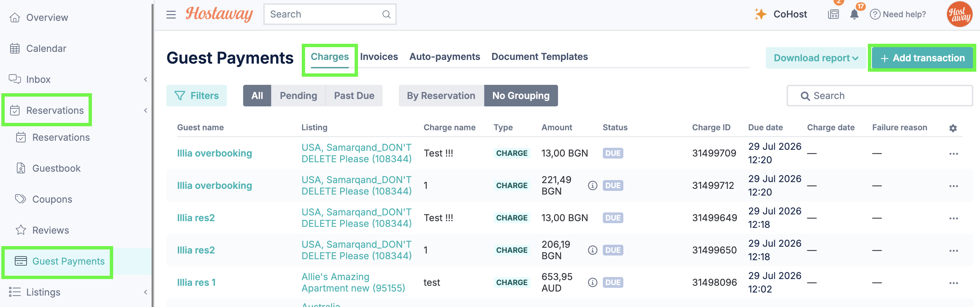Click the Need help? link
This screenshot has width=980, height=307.
[904, 14]
